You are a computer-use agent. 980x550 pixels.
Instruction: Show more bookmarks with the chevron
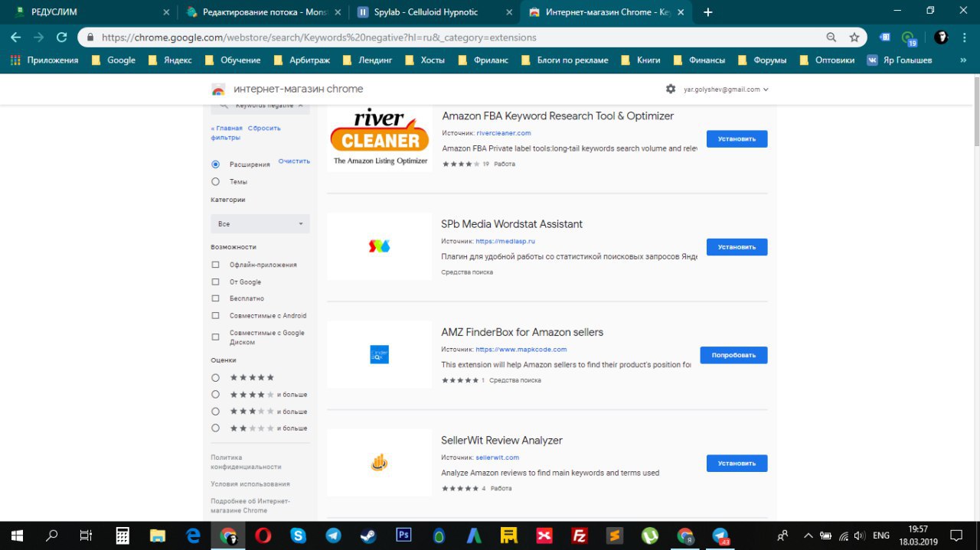tap(963, 60)
